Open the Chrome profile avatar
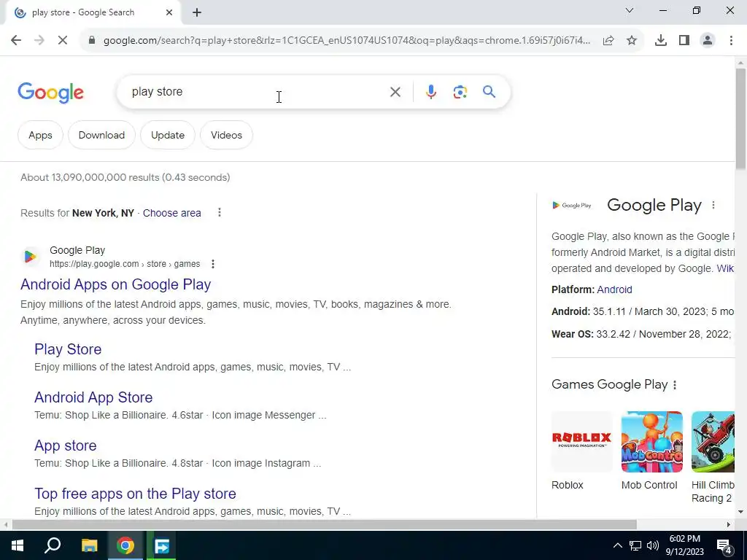Image resolution: width=747 pixels, height=560 pixels. point(708,41)
